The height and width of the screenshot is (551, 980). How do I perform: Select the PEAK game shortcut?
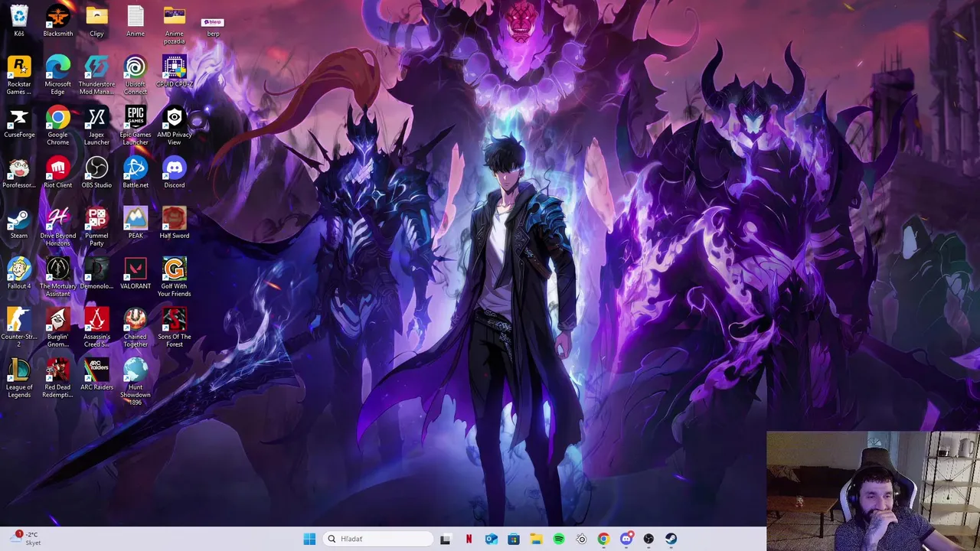[136, 223]
